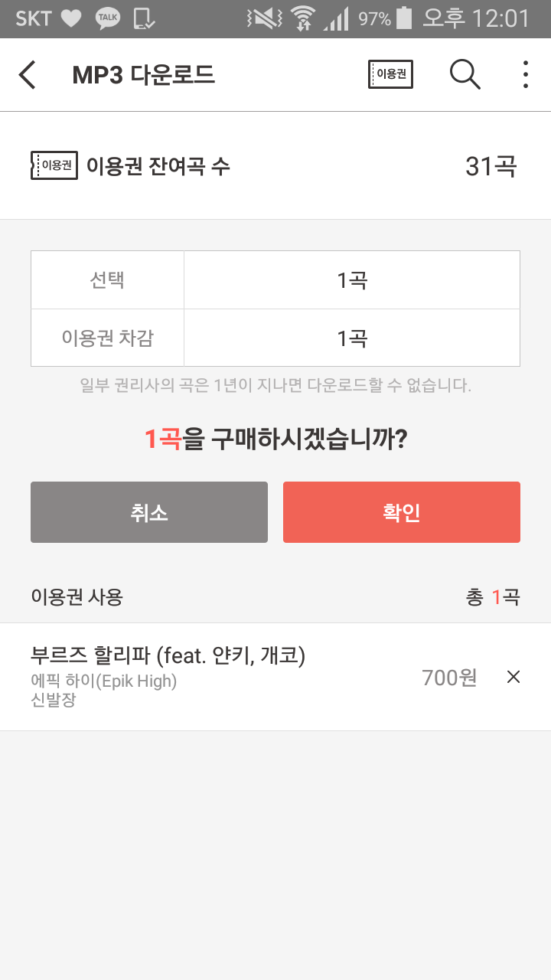Tap the 이용권 차감 table row label

(x=107, y=338)
